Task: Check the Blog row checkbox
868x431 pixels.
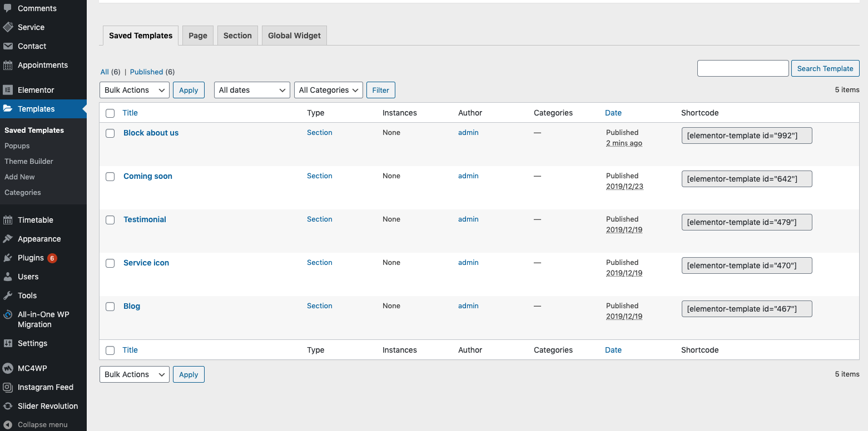Action: 110,307
